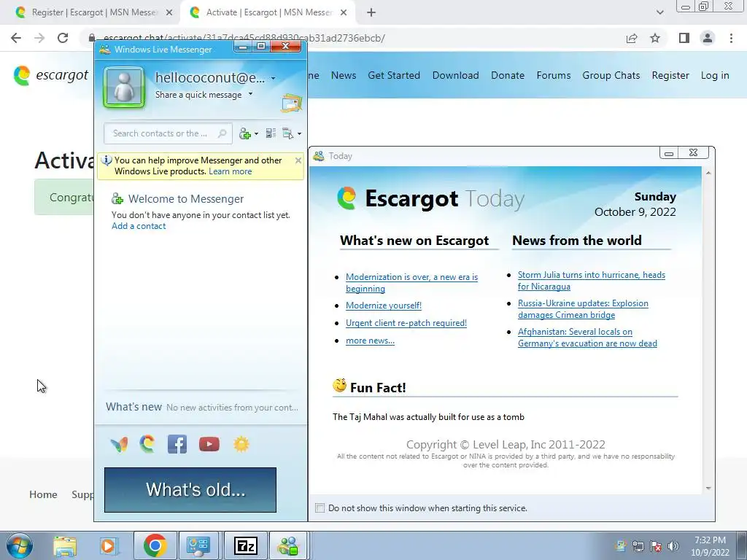Reload the Chrome page
The width and height of the screenshot is (747, 560).
point(63,38)
